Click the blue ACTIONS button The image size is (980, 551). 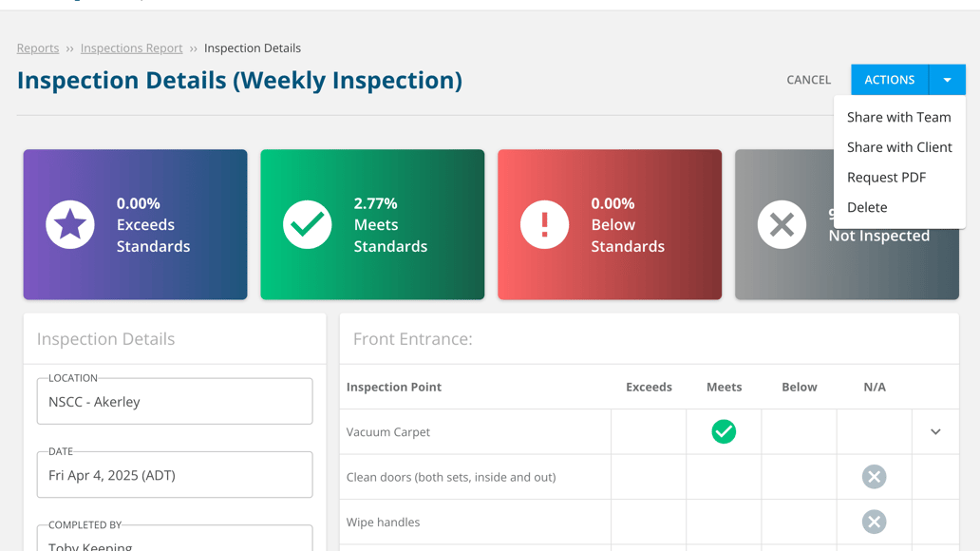(x=889, y=80)
